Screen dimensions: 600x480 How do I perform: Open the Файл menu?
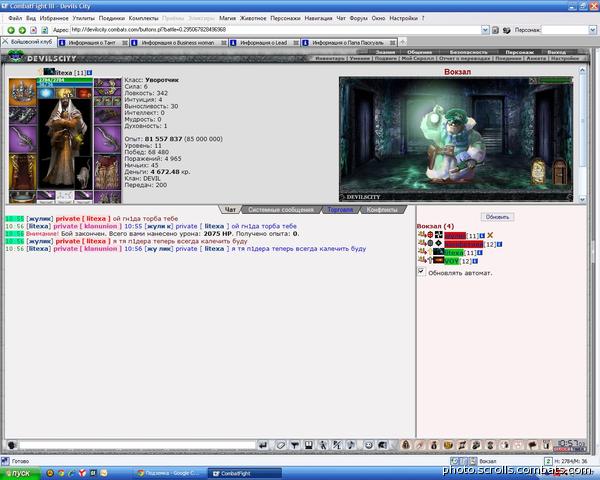[15, 18]
